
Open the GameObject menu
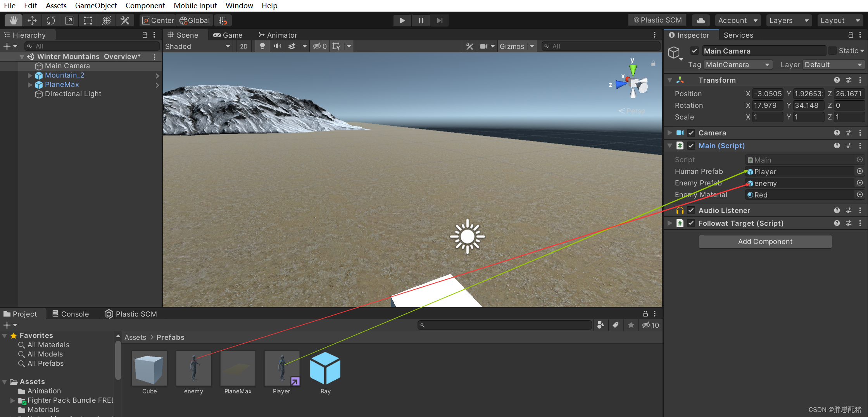pos(96,5)
